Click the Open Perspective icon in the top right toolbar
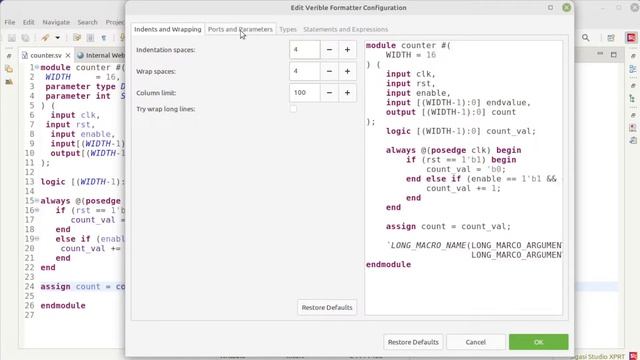This screenshot has height=360, width=640. click(x=611, y=38)
